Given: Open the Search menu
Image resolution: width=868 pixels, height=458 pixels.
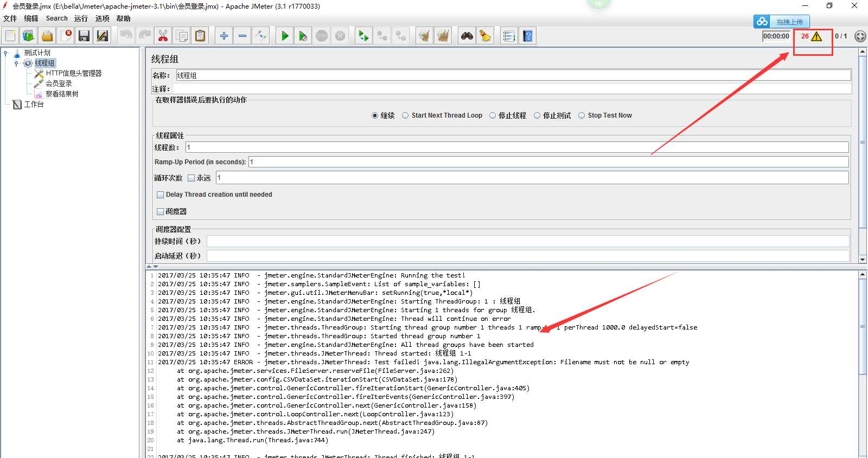Looking at the screenshot, I should (57, 18).
